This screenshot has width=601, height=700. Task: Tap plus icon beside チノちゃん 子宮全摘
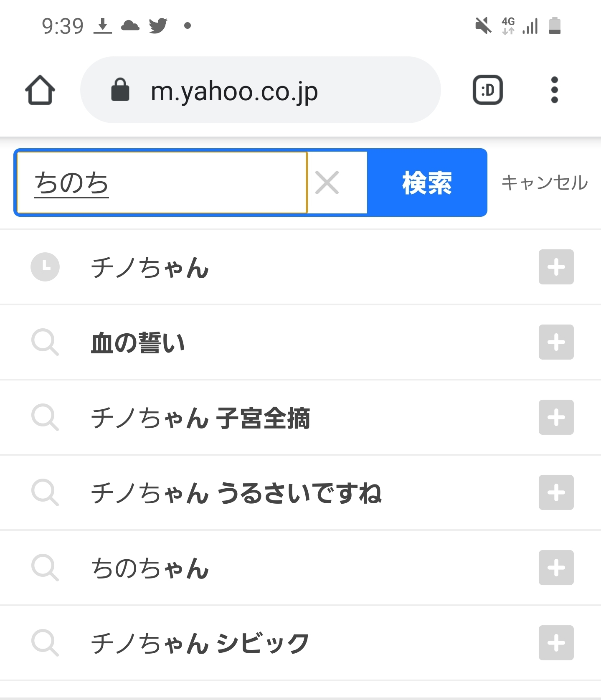click(x=556, y=417)
